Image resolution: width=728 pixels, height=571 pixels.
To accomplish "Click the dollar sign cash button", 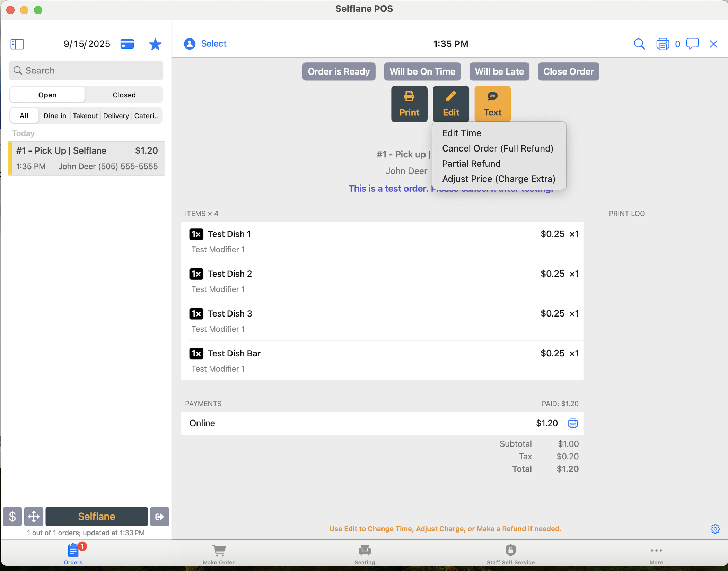I will tap(12, 517).
